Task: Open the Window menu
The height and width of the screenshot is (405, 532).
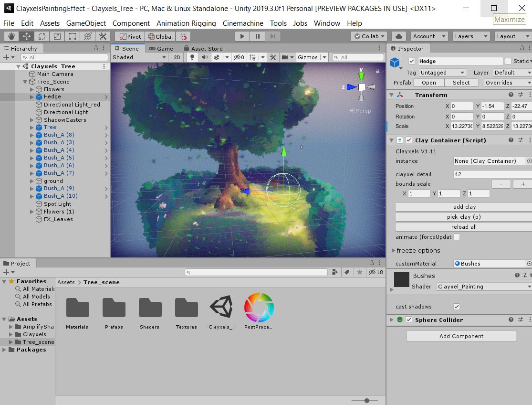Action: (x=327, y=23)
